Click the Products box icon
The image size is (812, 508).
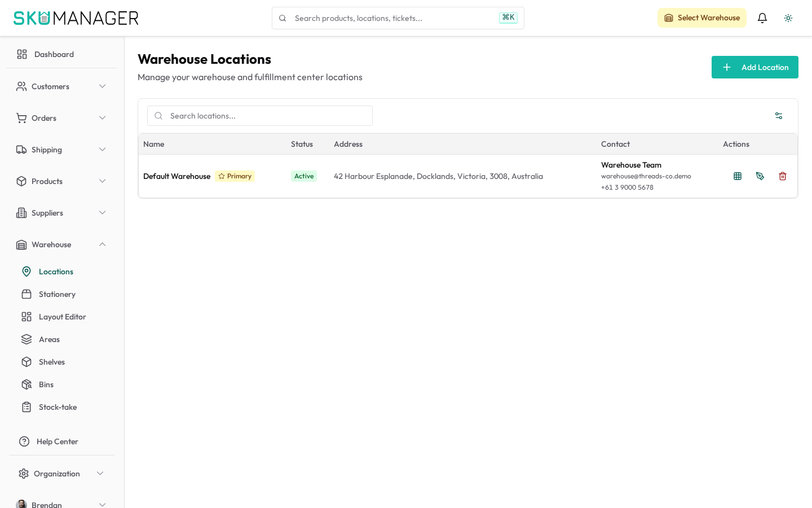point(21,181)
